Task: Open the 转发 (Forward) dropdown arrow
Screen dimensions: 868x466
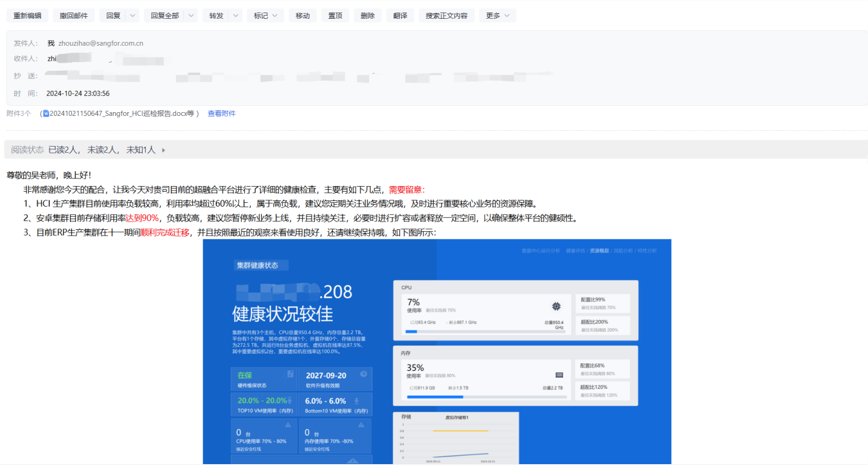Action: [235, 14]
